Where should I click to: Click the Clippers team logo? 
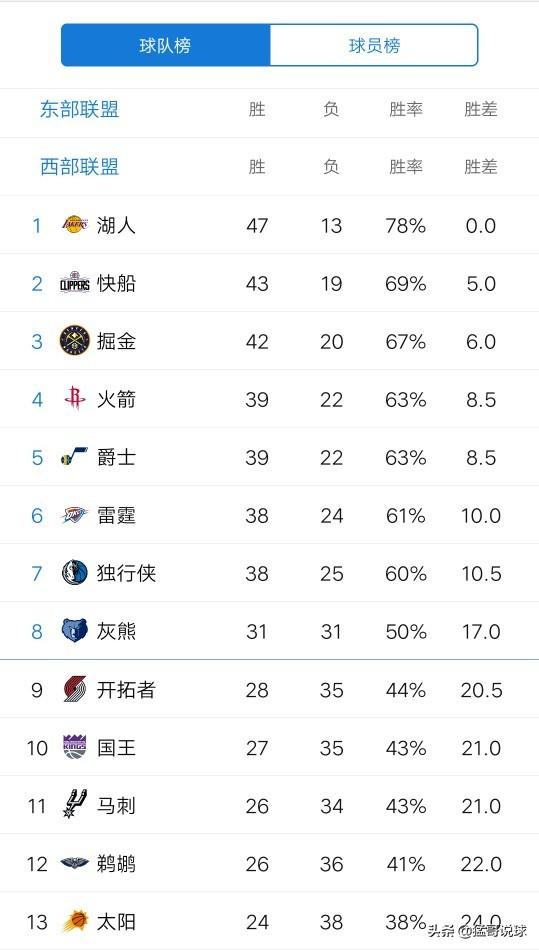coord(75,283)
